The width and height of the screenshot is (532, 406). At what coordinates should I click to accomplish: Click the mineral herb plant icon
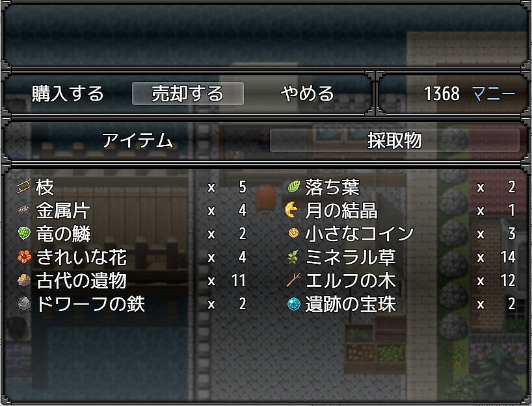coord(293,257)
